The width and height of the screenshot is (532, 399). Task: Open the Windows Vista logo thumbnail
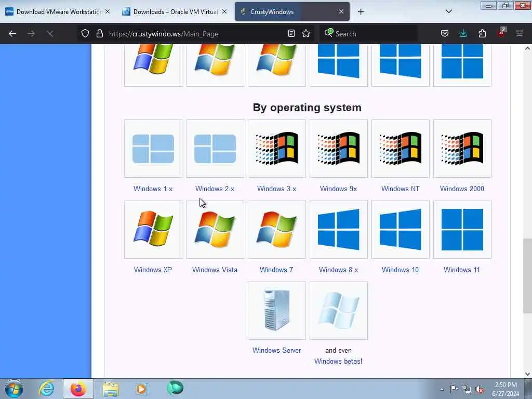(x=215, y=230)
